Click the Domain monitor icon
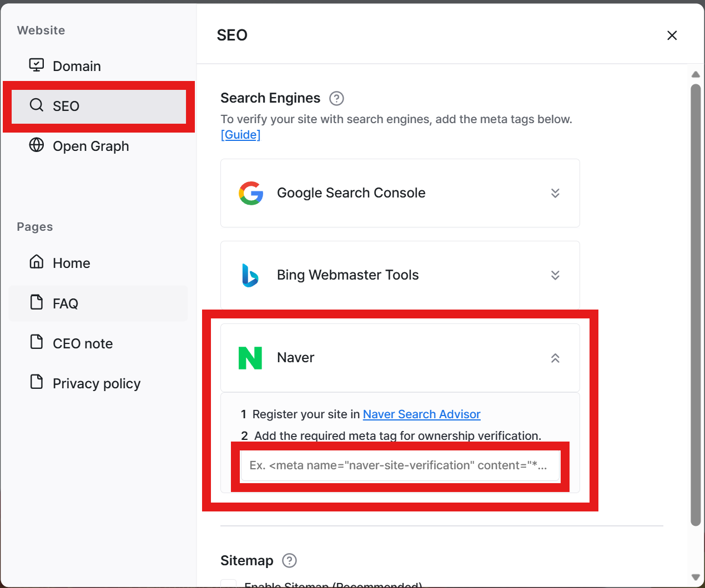 37,65
